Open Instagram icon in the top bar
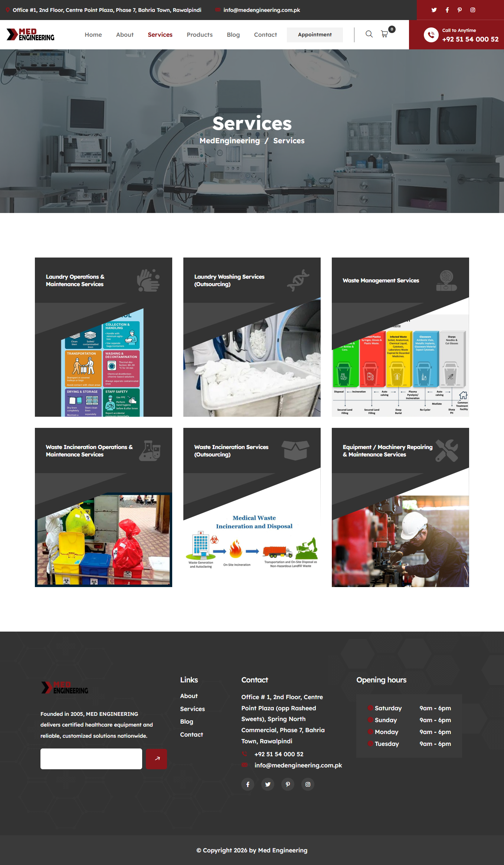This screenshot has width=504, height=865. (473, 10)
